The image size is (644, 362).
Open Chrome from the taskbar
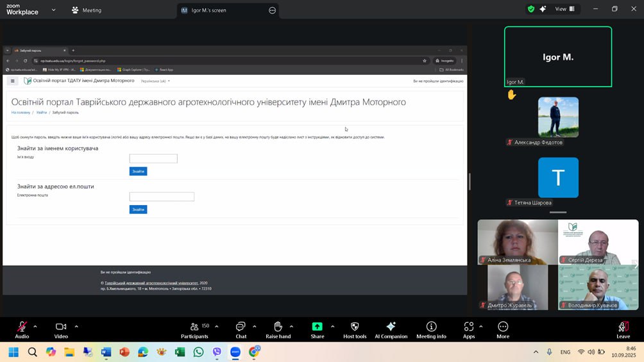[x=254, y=352]
